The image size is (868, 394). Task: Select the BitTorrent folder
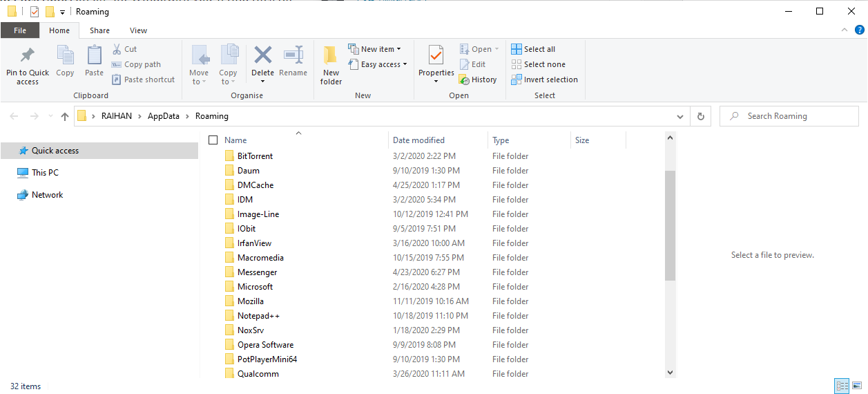[x=255, y=156]
